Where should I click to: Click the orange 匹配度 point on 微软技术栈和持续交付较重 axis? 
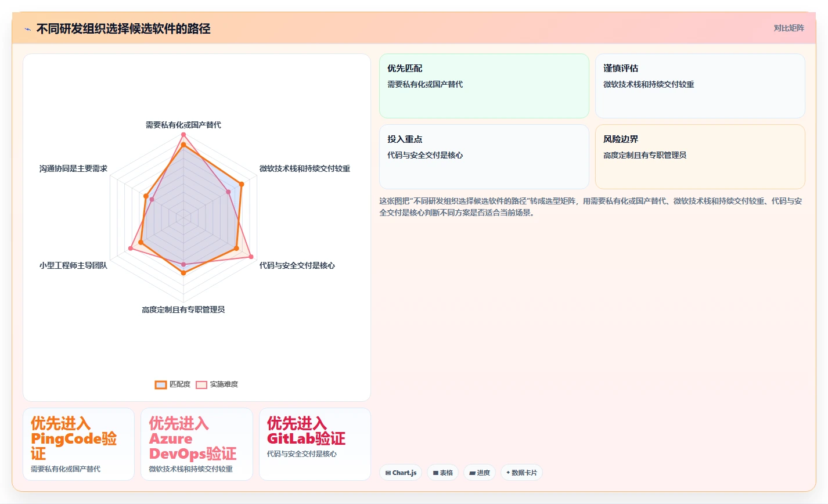[x=242, y=184]
